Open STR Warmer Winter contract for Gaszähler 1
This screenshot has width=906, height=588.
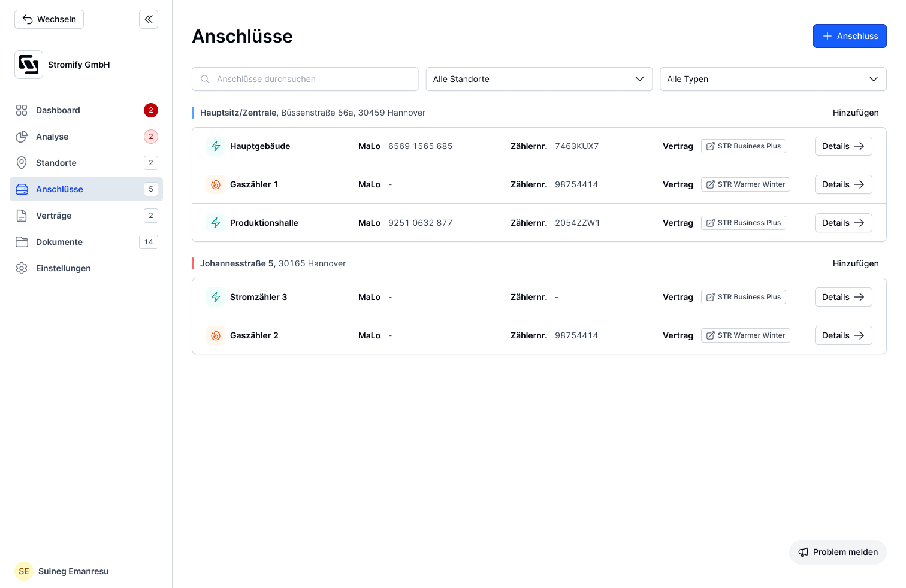click(745, 184)
